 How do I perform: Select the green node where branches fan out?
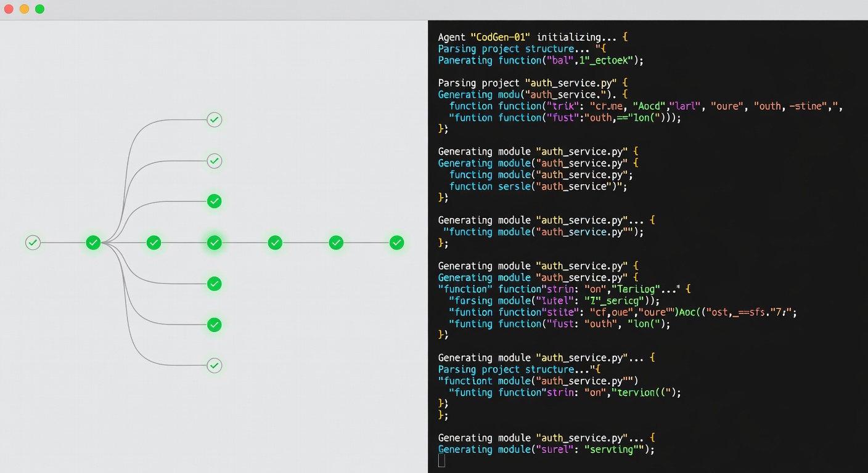(93, 243)
